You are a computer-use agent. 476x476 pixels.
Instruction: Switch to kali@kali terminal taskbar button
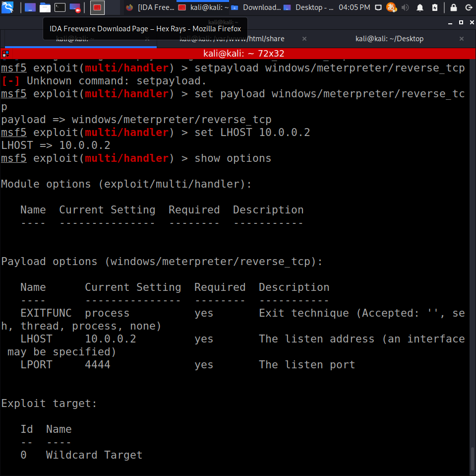point(203,7)
